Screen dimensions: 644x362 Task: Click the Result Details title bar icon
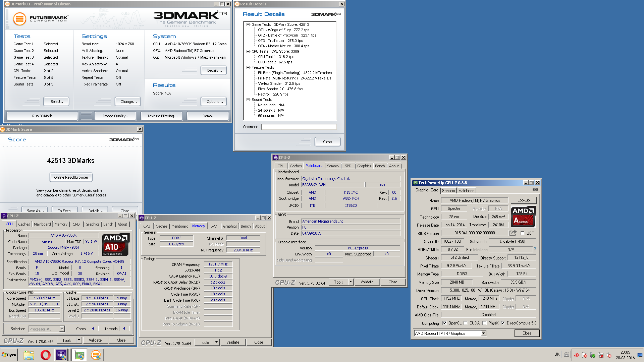click(237, 4)
